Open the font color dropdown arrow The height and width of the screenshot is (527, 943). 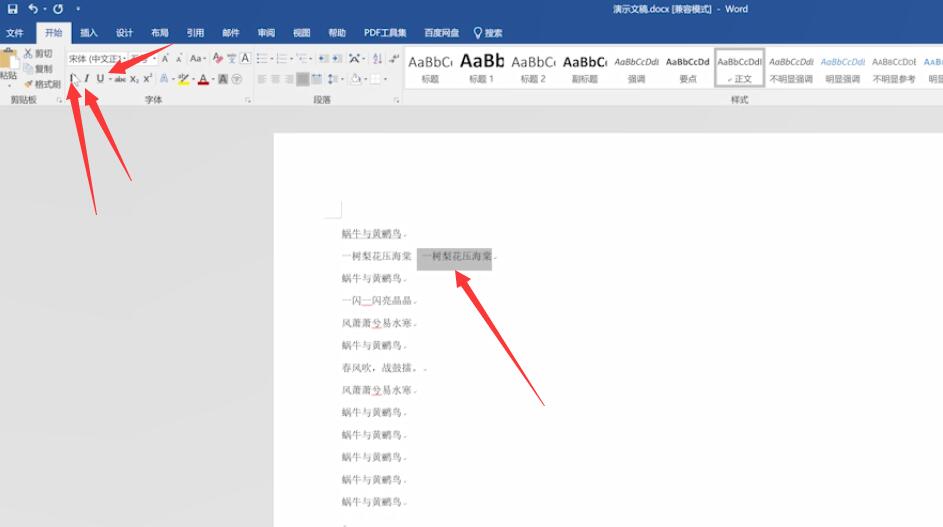coord(213,79)
